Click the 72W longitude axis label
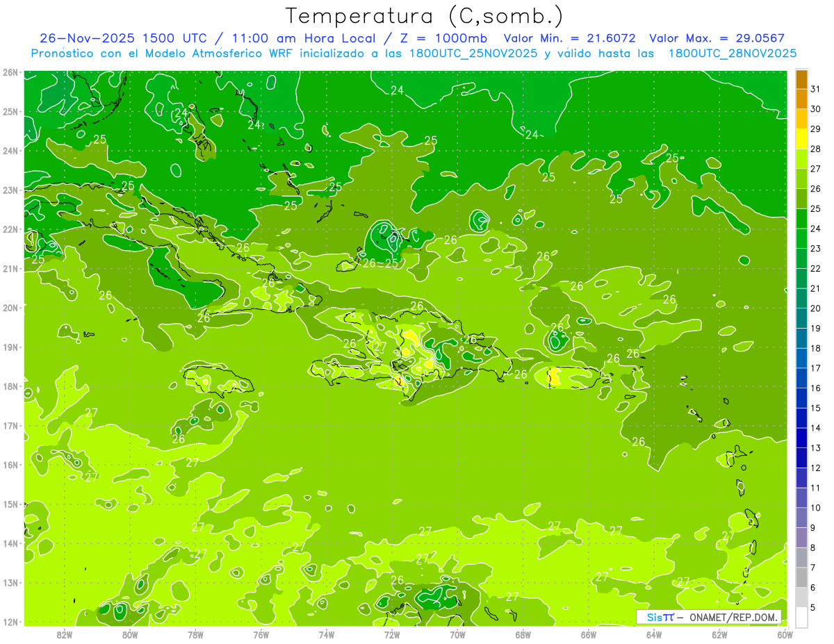 point(392,634)
